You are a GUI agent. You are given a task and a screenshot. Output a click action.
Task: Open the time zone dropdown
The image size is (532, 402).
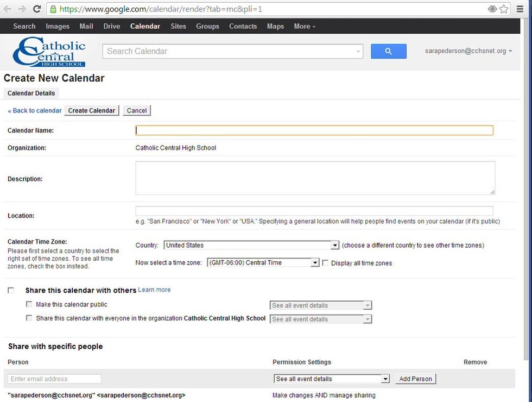click(x=315, y=262)
